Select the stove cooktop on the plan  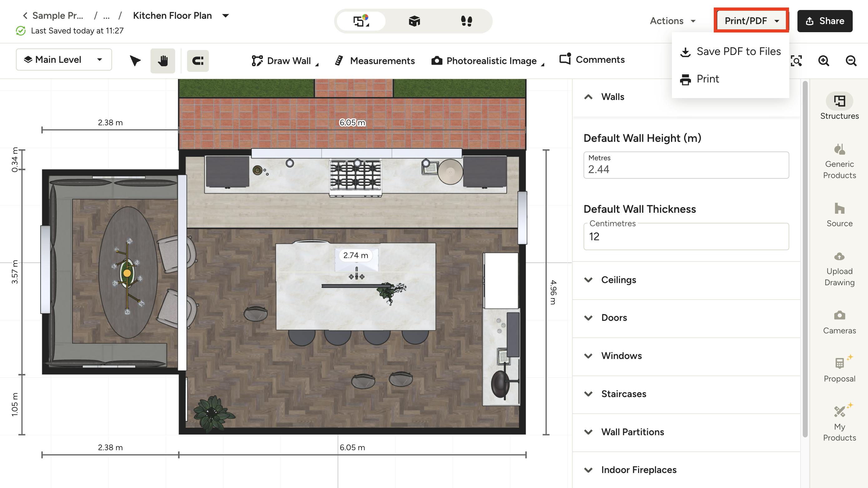[x=356, y=178]
